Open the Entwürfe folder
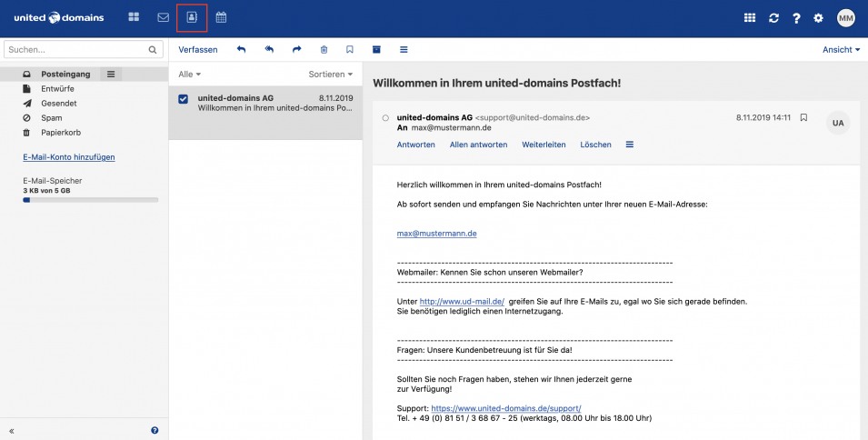The width and height of the screenshot is (868, 440). (57, 88)
